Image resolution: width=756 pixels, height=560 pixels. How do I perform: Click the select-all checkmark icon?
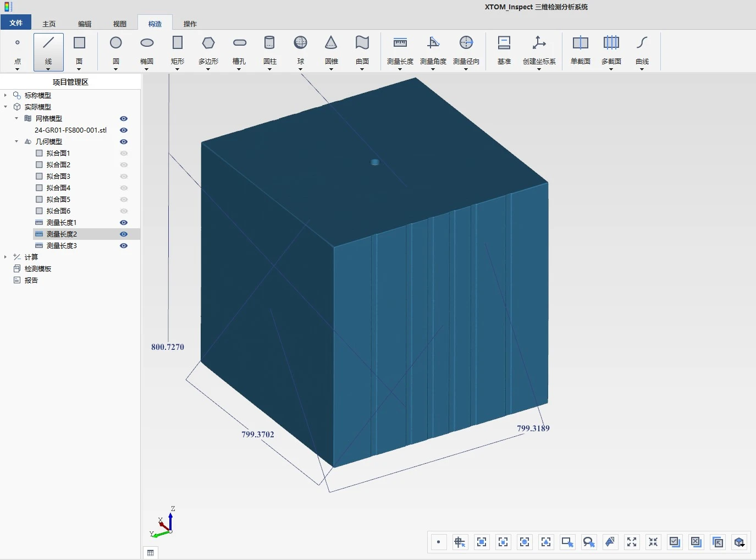click(675, 542)
